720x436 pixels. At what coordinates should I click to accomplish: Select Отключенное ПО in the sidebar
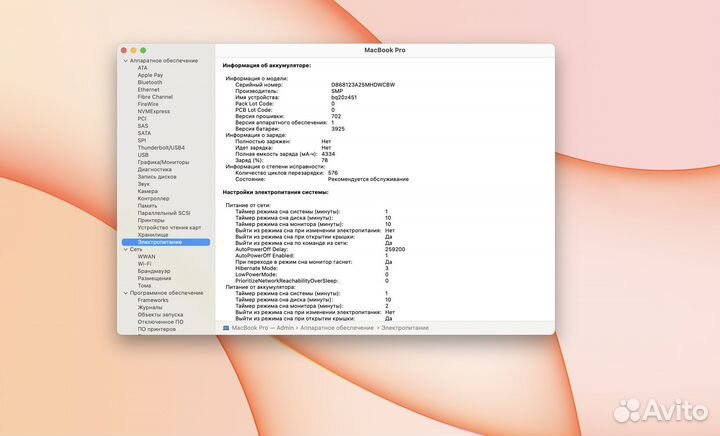(160, 322)
